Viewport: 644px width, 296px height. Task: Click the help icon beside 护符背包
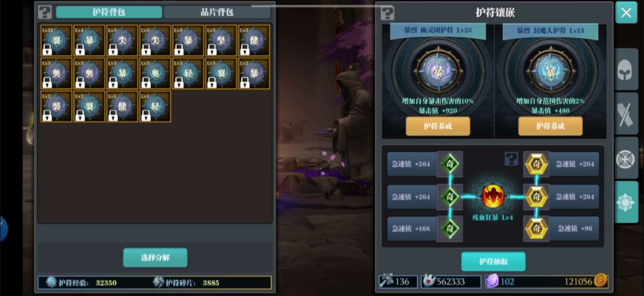click(45, 12)
